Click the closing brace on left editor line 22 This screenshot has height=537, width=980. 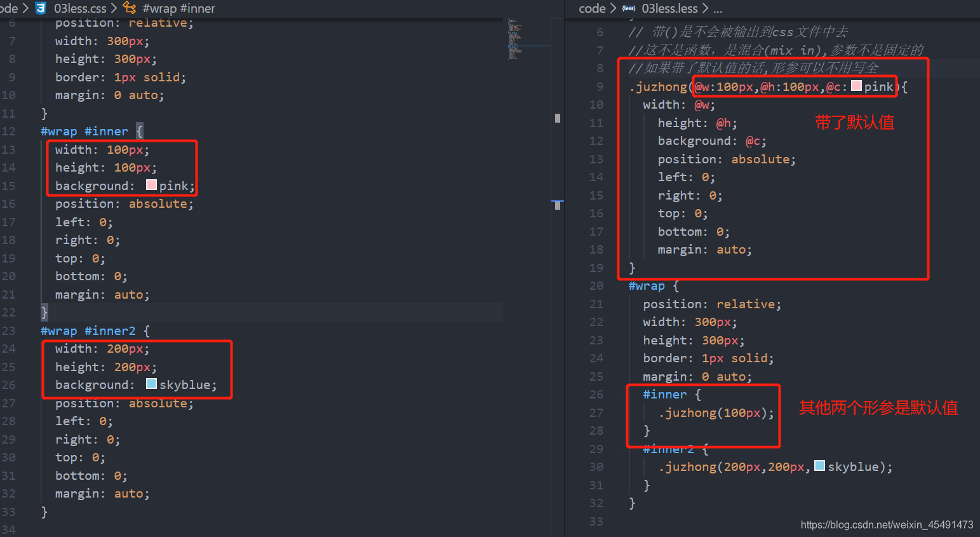(x=44, y=313)
